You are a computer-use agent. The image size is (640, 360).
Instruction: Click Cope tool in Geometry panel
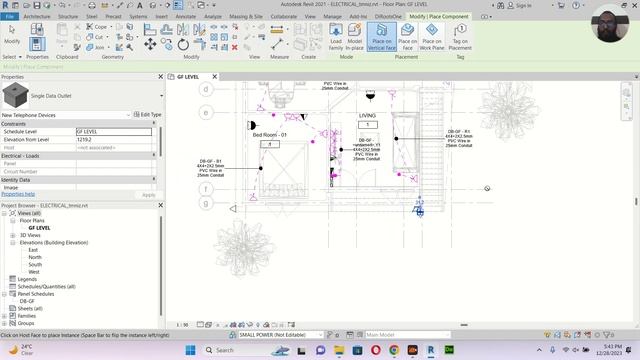96,27
